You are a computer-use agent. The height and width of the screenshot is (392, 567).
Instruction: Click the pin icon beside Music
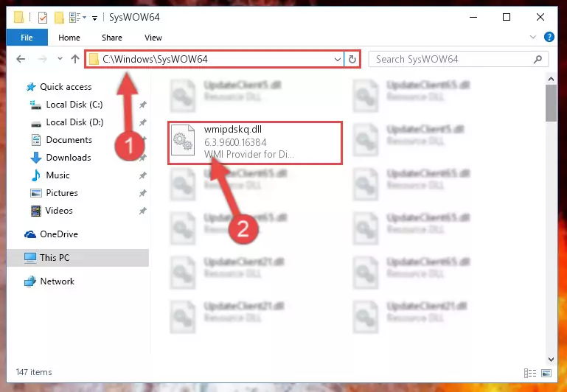coord(143,175)
